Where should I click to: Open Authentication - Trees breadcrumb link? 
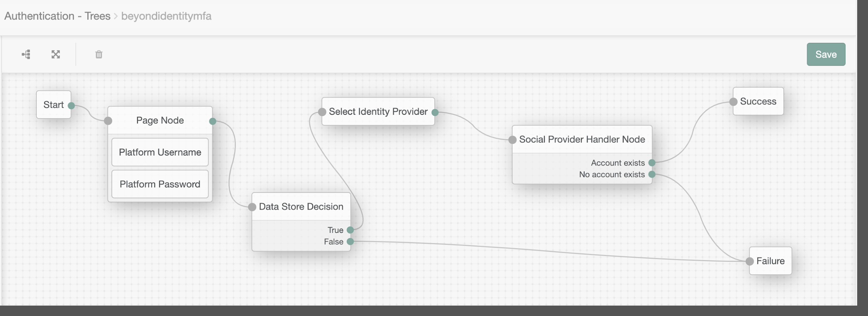click(x=57, y=16)
